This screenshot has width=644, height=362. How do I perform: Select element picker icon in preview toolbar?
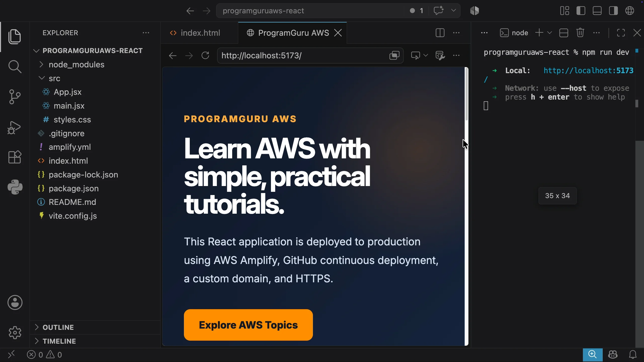tap(415, 55)
